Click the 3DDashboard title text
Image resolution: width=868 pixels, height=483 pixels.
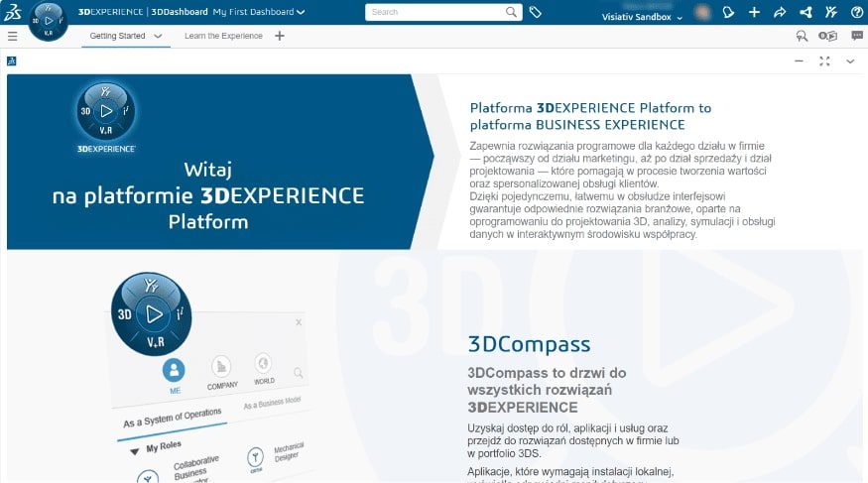point(180,12)
